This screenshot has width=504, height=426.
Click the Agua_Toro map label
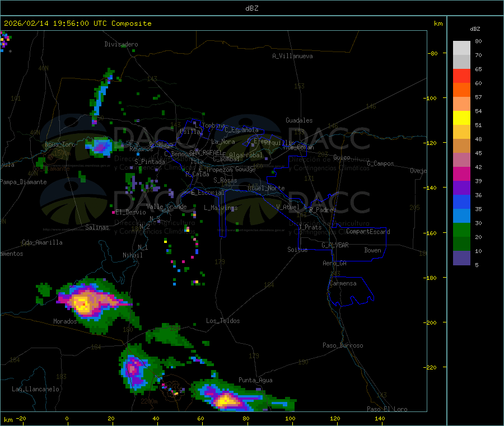click(60, 144)
